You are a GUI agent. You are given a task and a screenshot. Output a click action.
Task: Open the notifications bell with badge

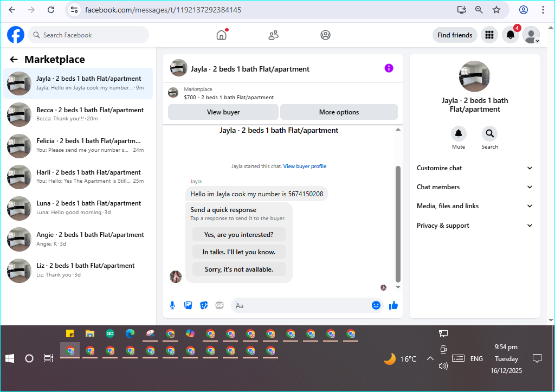[511, 35]
